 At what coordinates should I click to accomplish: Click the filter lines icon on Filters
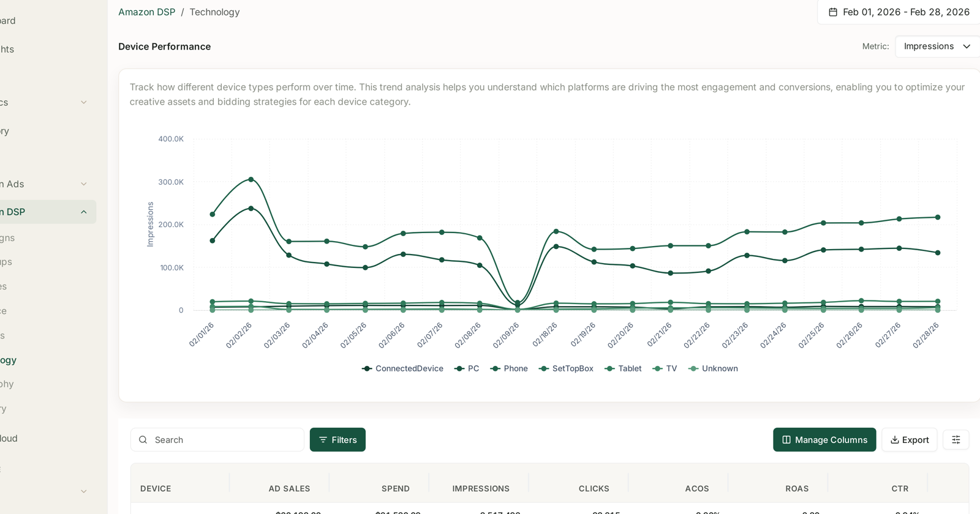coord(323,440)
